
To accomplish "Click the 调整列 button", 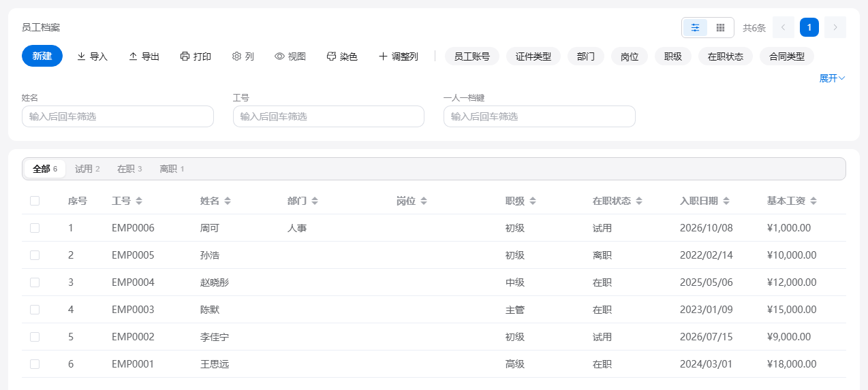I will click(398, 56).
